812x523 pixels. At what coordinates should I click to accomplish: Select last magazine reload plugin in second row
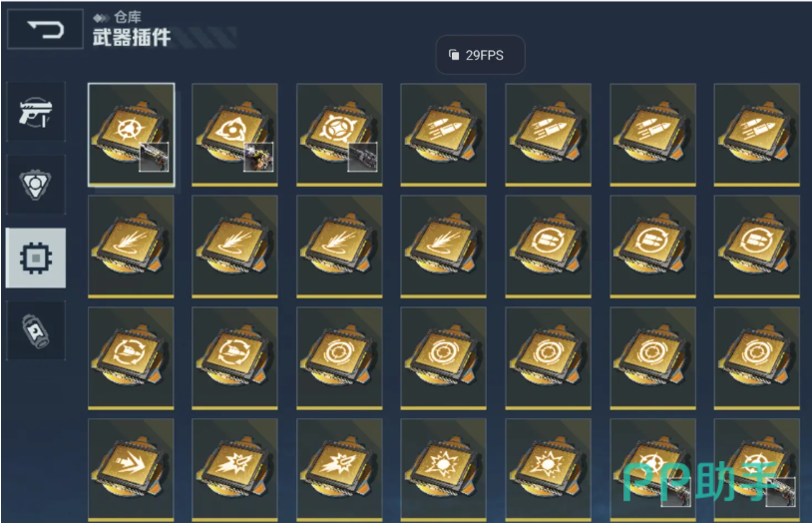(x=756, y=247)
